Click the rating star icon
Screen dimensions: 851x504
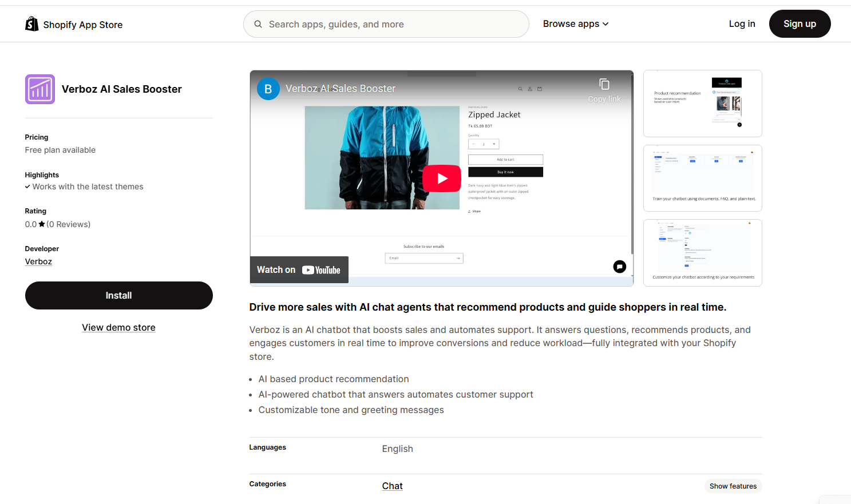coord(42,224)
